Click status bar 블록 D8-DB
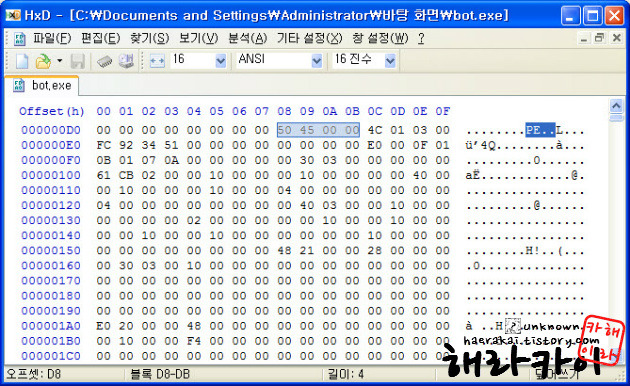This screenshot has height=386, width=630. coord(160,374)
